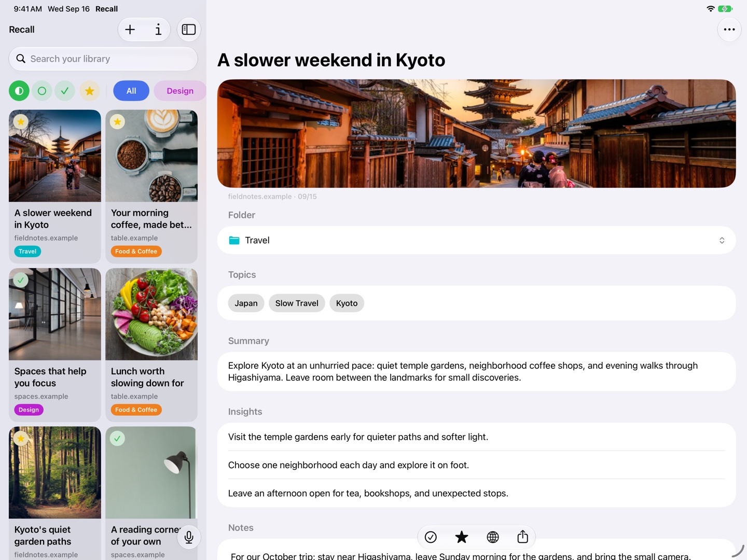Open original page via globe icon
Screen dimensions: 747x560
493,537
